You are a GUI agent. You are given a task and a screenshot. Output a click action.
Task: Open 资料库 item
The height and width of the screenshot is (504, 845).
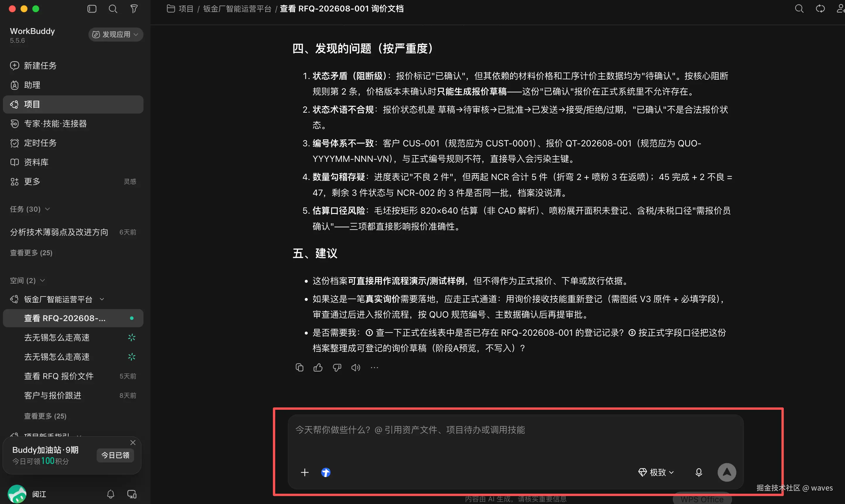[x=73, y=162]
